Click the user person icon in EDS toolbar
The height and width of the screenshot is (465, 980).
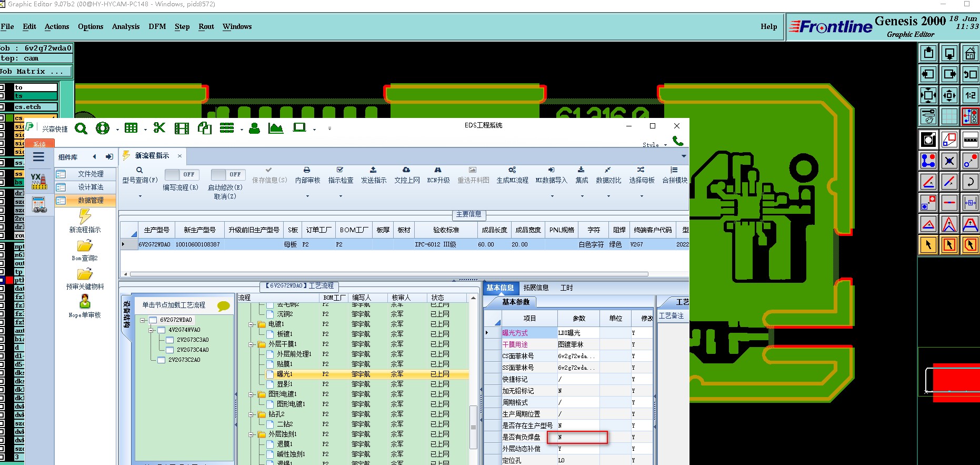click(254, 128)
